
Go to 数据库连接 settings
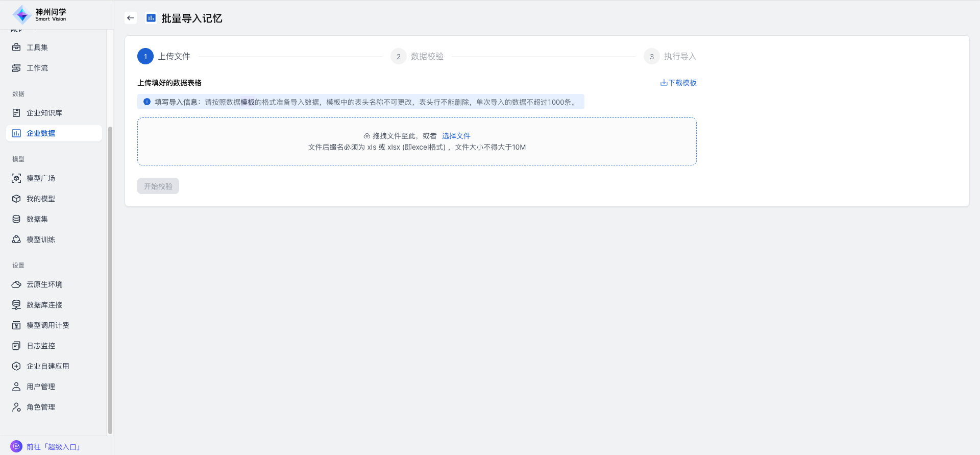(44, 305)
